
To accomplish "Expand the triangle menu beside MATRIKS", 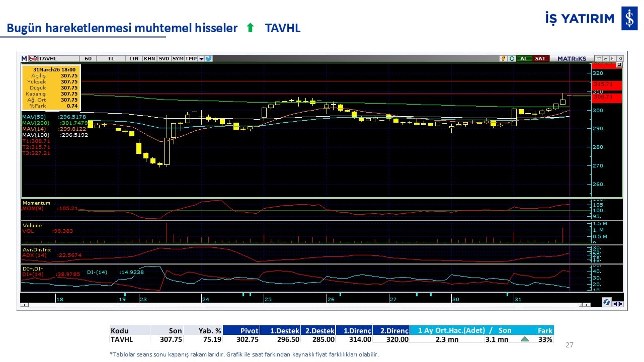I will [x=598, y=59].
